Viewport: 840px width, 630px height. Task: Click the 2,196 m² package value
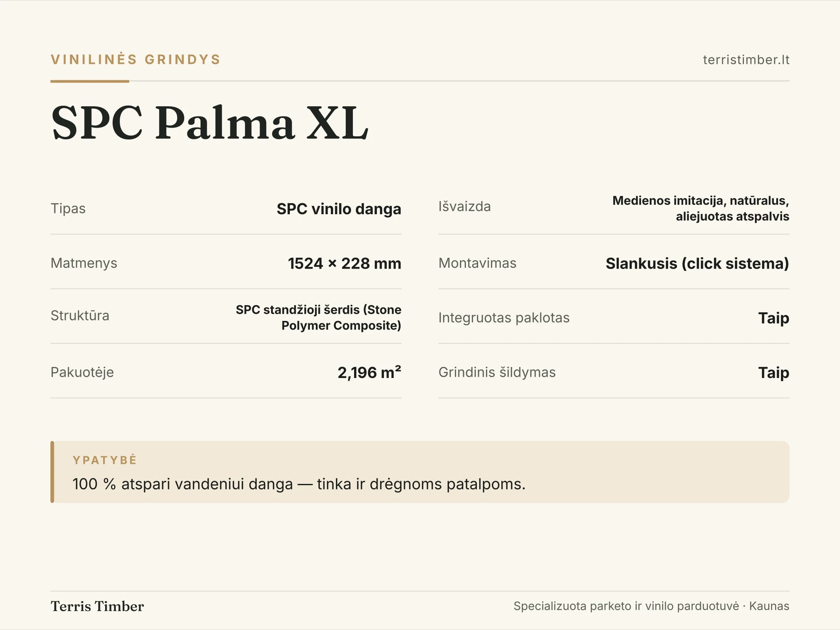[369, 372]
